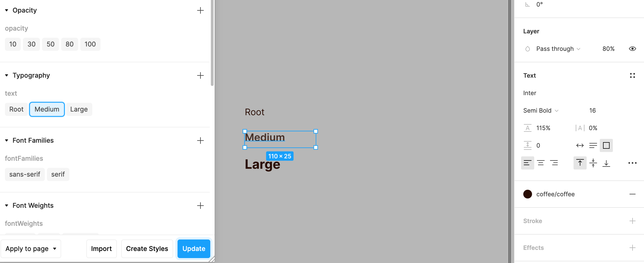This screenshot has width=644, height=263.
Task: Open the Semi Bold font weight dropdown
Action: (540, 110)
